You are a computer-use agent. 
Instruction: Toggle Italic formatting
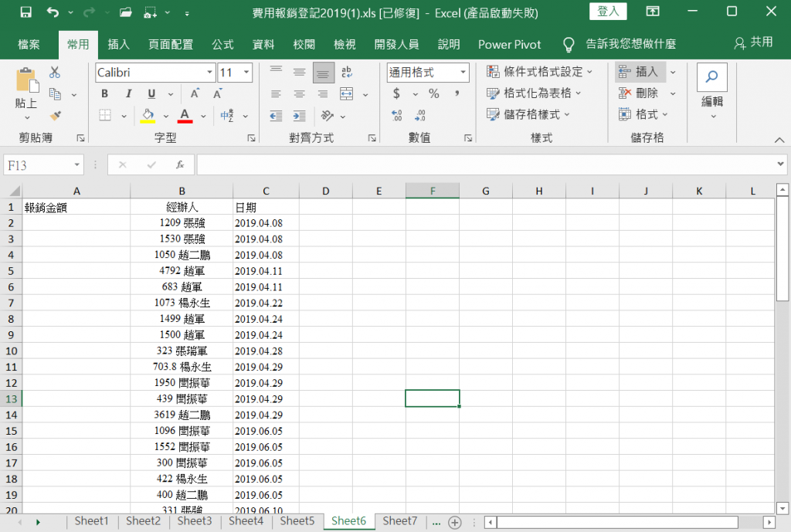point(128,93)
